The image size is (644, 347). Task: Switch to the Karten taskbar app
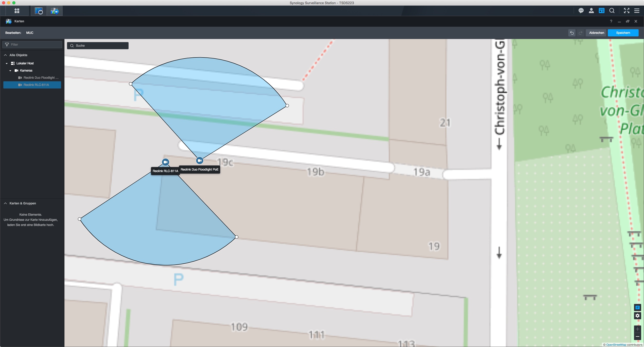(54, 11)
